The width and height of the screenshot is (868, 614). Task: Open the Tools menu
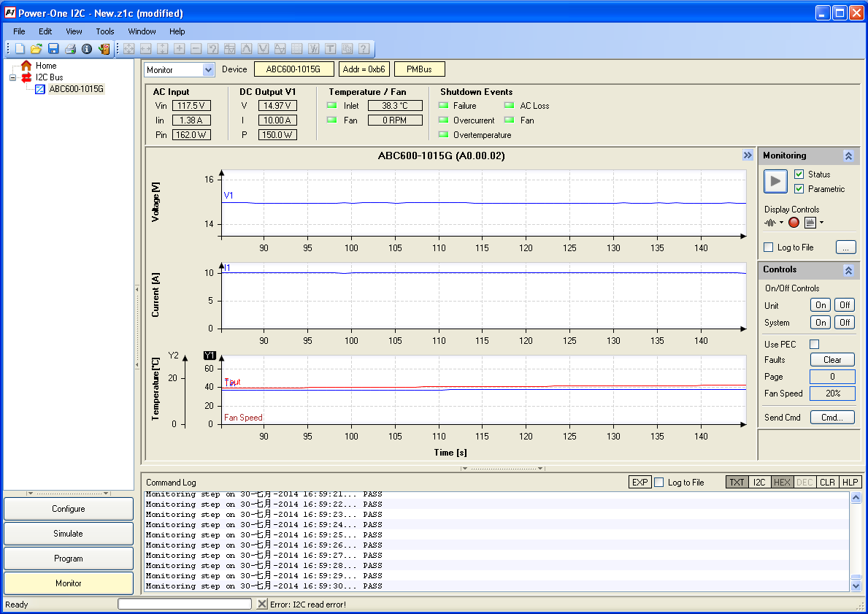pos(104,31)
